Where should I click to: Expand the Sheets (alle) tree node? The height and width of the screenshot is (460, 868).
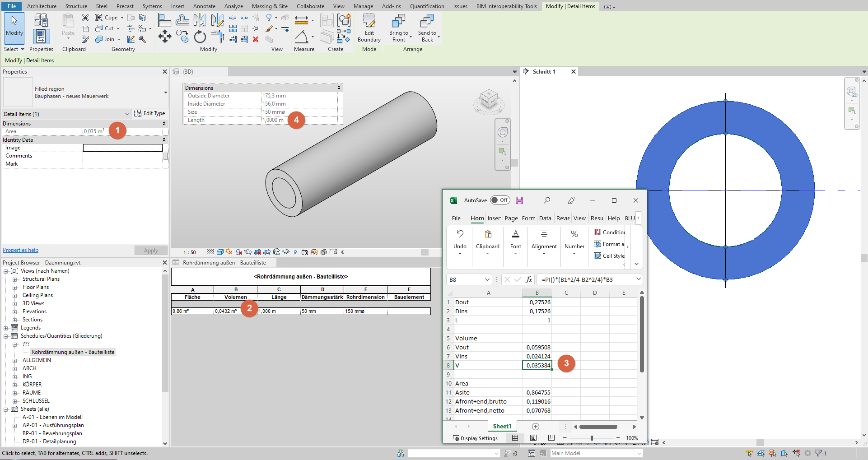click(6, 409)
